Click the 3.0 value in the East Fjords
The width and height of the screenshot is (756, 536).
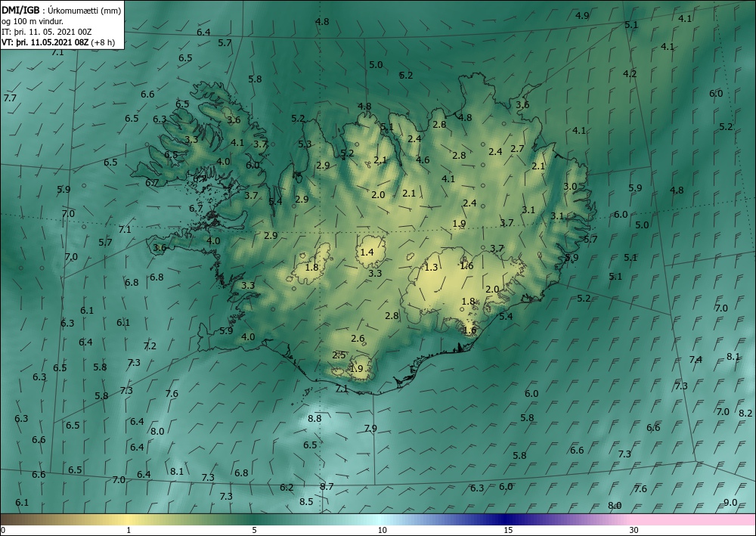(x=570, y=187)
